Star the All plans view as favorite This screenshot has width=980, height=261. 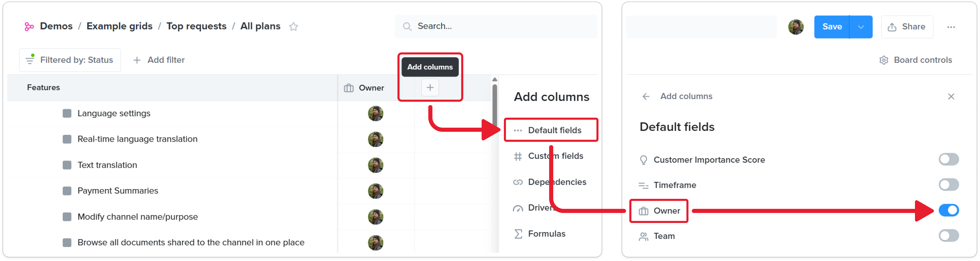(x=293, y=27)
